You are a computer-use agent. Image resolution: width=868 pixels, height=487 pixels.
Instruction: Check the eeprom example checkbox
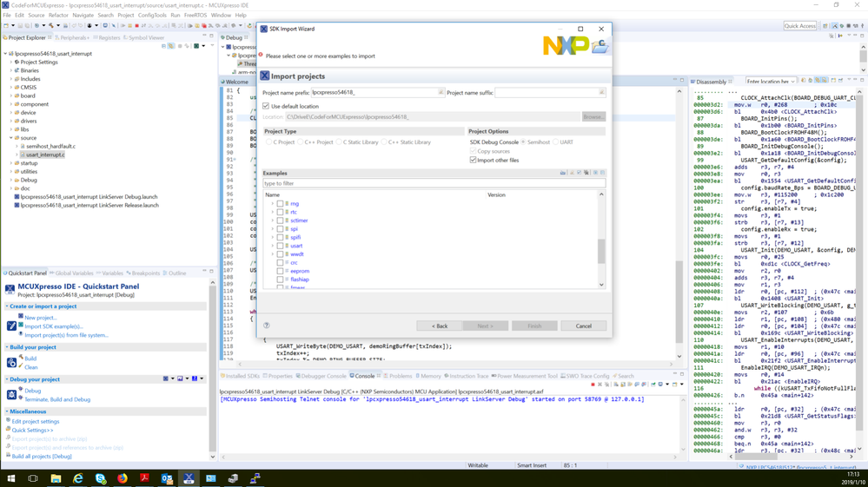point(280,272)
